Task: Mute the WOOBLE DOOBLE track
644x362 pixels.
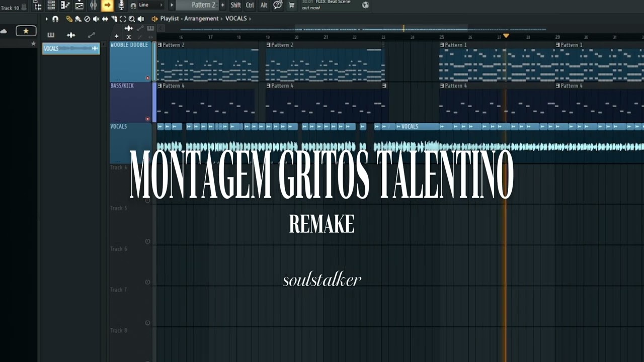Action: click(x=147, y=78)
